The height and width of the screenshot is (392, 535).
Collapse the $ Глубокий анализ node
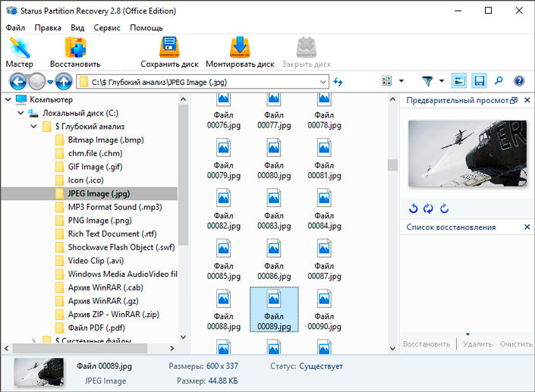pos(33,127)
